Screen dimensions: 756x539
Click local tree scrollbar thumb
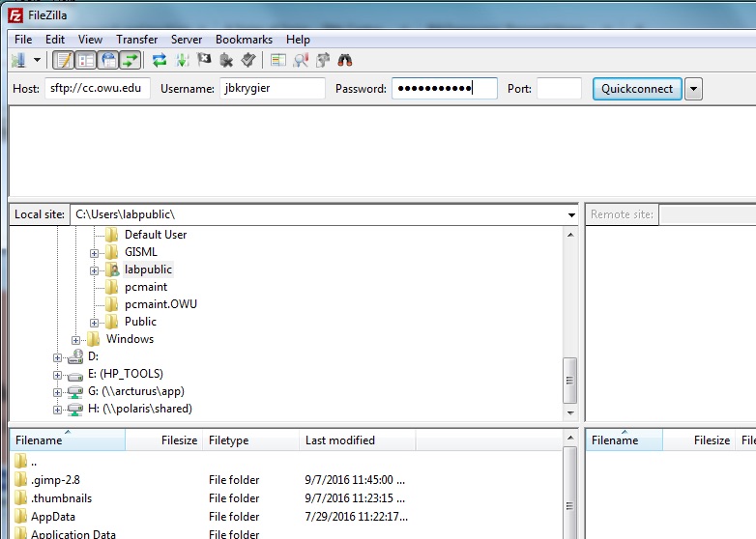pos(569,380)
